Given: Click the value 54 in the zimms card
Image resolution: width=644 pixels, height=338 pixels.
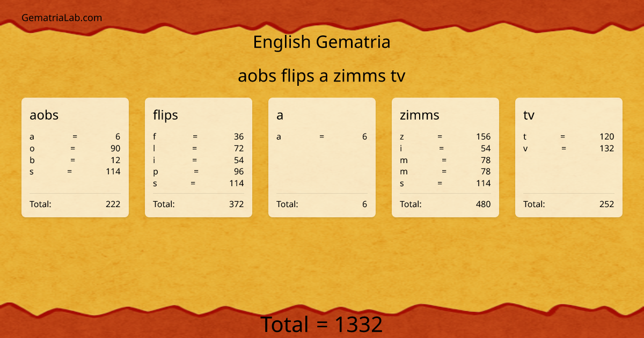Looking at the screenshot, I should coord(486,148).
